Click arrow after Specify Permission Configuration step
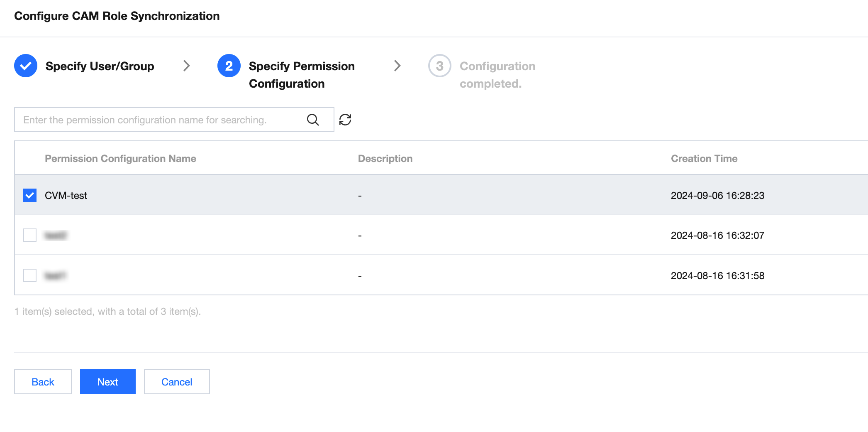 click(x=397, y=66)
